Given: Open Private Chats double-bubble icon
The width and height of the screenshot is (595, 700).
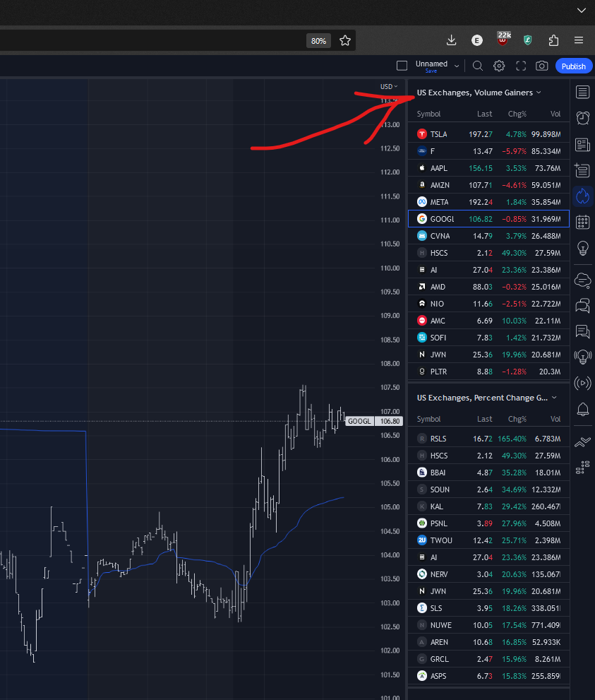Looking at the screenshot, I should (582, 306).
